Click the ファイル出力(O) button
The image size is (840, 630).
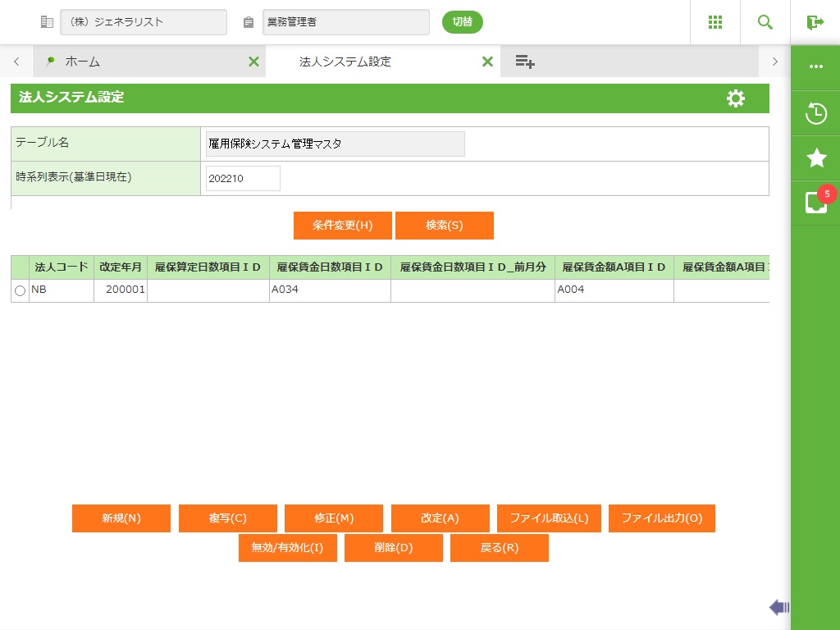[x=661, y=518]
